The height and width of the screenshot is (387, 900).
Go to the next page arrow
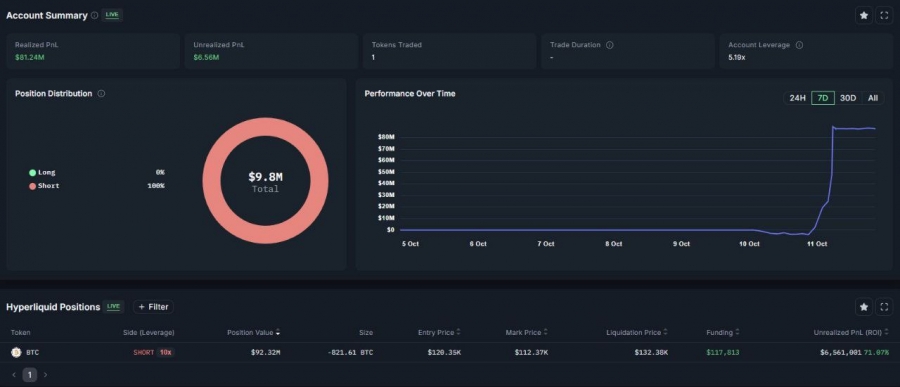click(45, 375)
